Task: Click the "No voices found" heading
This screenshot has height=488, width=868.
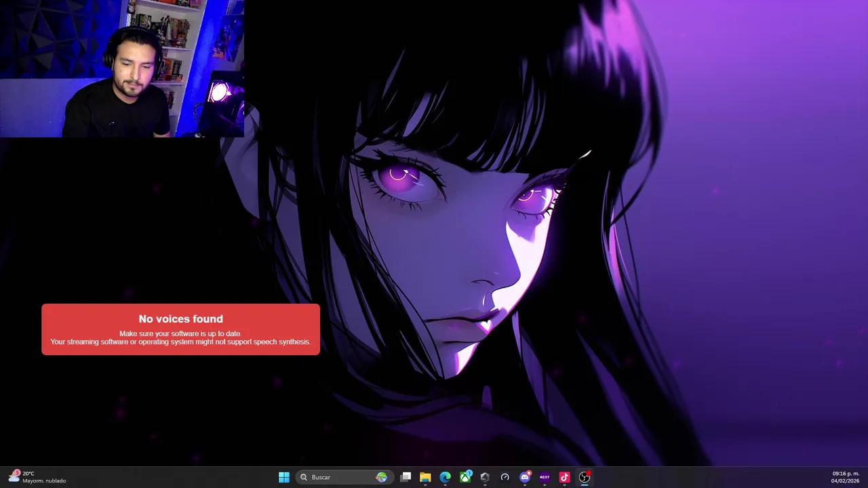Action: pyautogui.click(x=180, y=319)
